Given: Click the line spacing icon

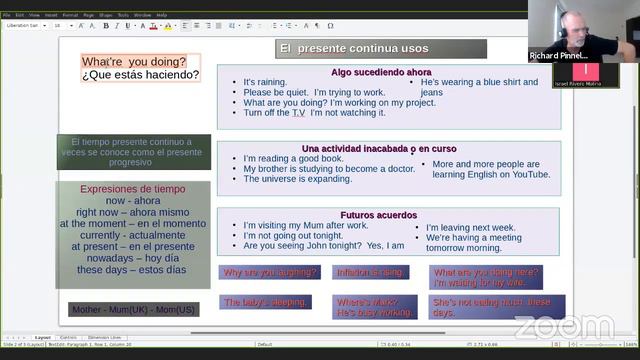Looking at the screenshot, I should (x=231, y=26).
